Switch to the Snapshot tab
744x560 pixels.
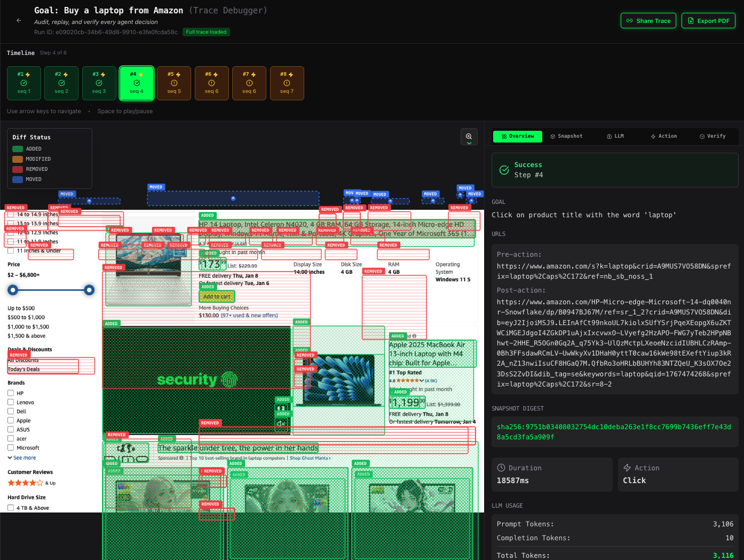pos(566,136)
